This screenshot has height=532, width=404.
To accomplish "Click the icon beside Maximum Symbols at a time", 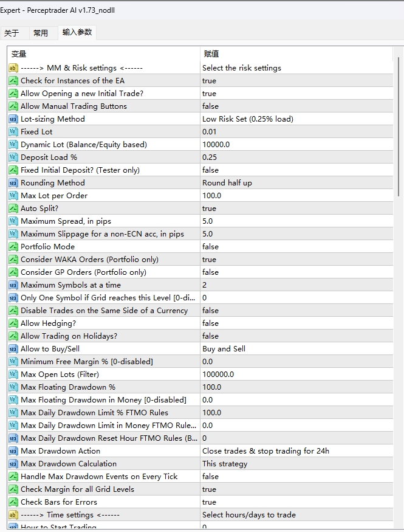I will click(13, 285).
